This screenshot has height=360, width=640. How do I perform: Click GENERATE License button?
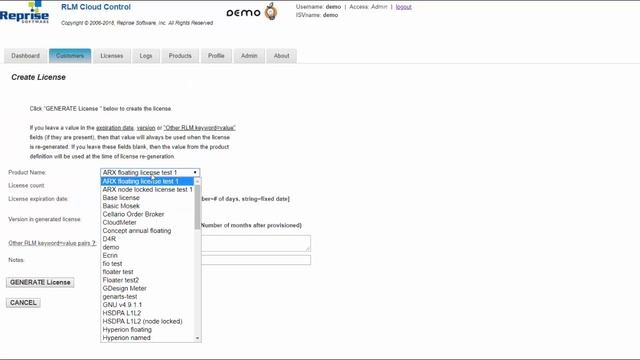coord(40,282)
